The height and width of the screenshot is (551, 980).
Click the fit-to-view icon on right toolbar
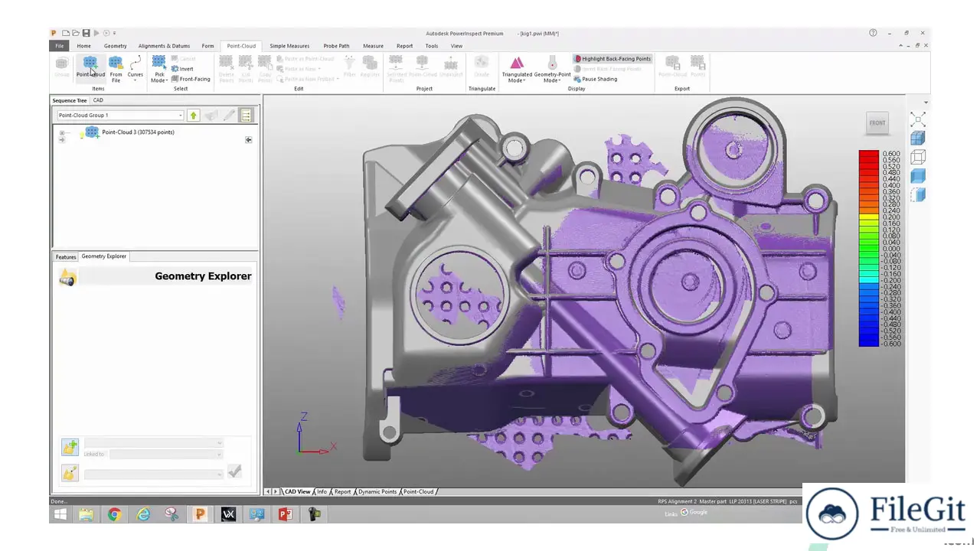(917, 119)
